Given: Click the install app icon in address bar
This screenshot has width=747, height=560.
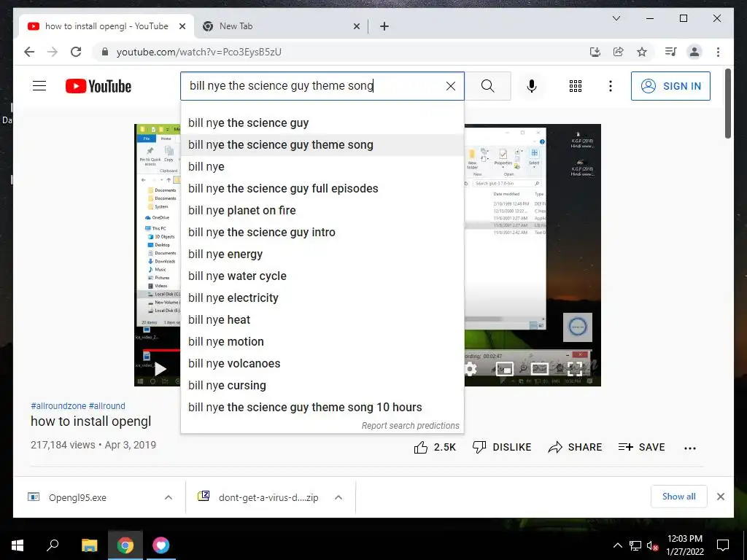Looking at the screenshot, I should tap(595, 52).
